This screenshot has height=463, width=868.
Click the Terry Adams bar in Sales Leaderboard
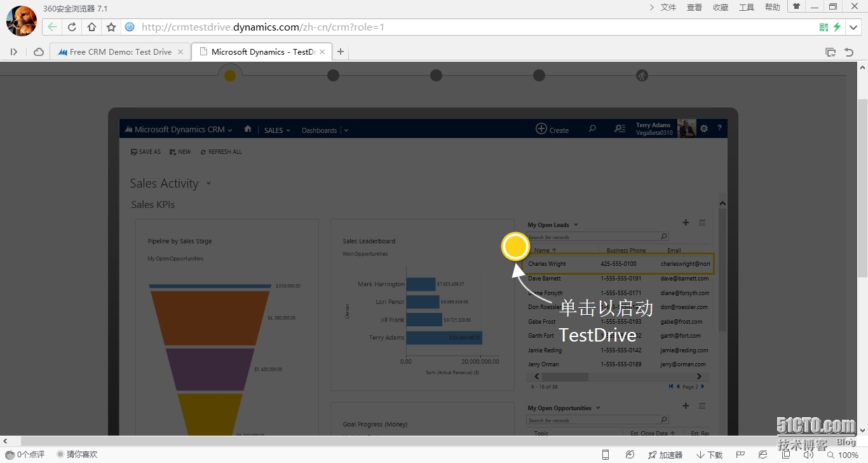pos(444,338)
